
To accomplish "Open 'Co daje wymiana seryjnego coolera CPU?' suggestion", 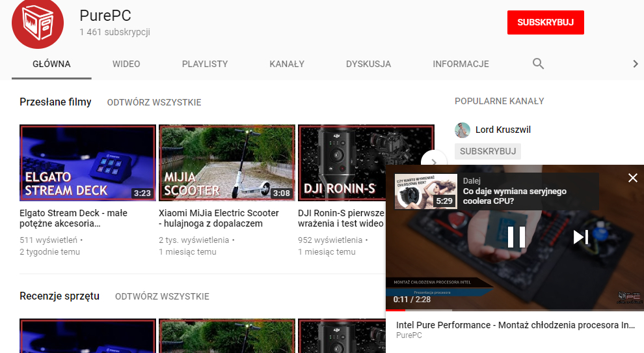I will (x=515, y=196).
